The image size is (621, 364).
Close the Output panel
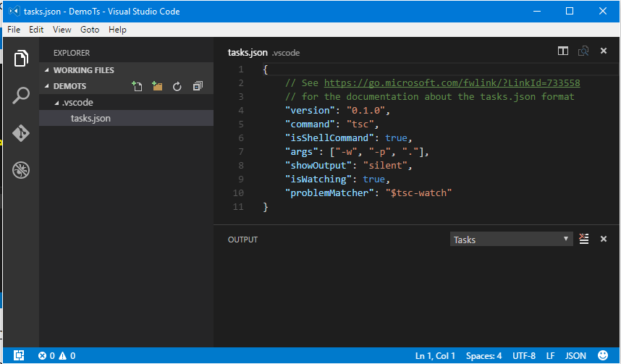pos(604,239)
